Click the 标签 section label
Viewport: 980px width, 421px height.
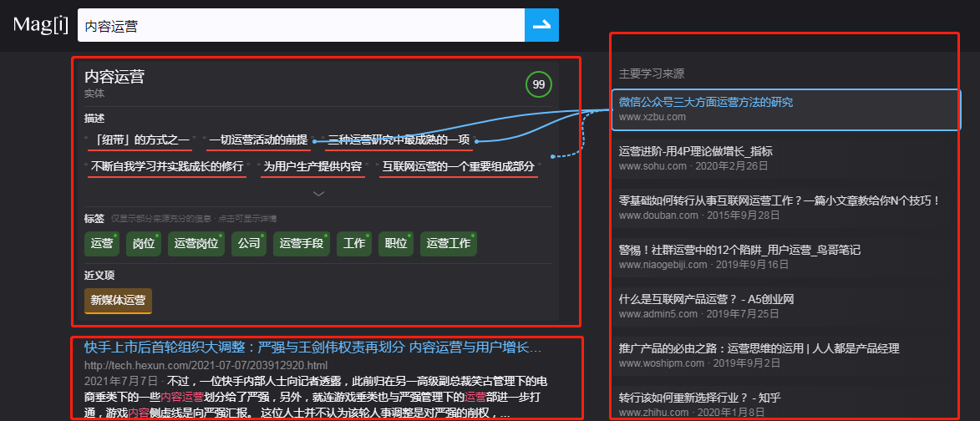pos(94,219)
